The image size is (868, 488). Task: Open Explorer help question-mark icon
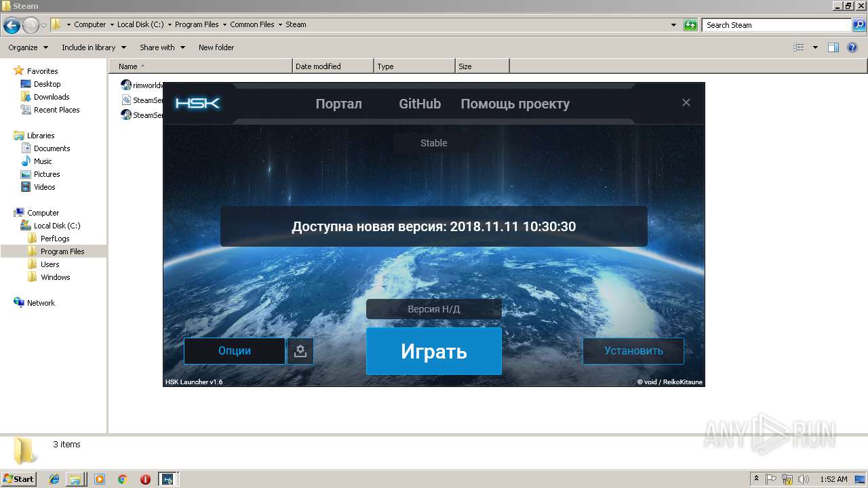click(853, 47)
